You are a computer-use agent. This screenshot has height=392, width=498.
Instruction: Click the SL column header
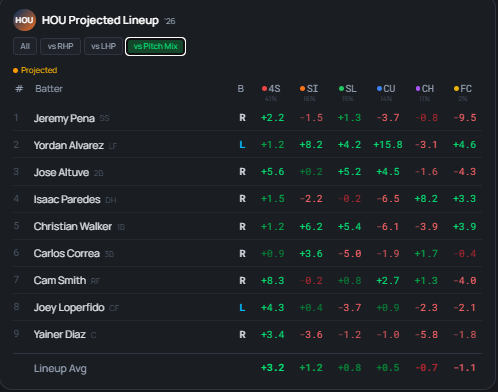(348, 89)
